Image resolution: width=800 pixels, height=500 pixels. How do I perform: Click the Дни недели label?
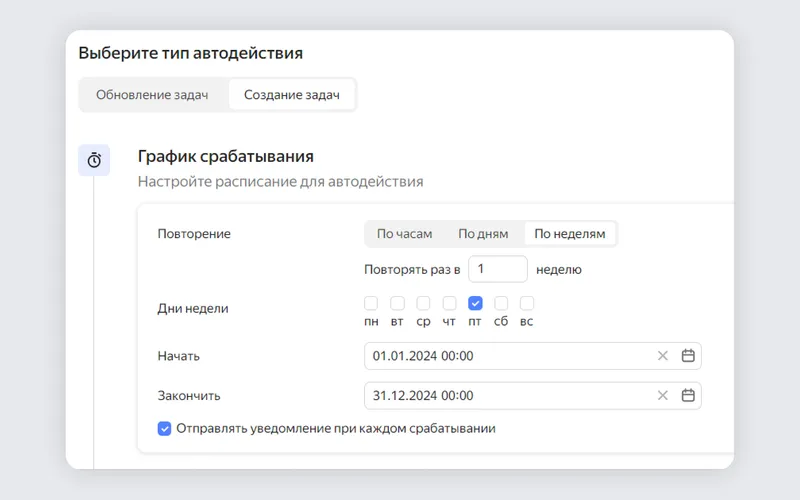tap(193, 308)
